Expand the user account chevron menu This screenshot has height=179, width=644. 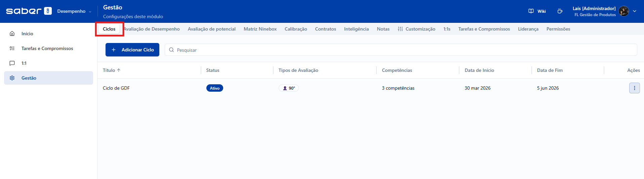[x=635, y=11]
